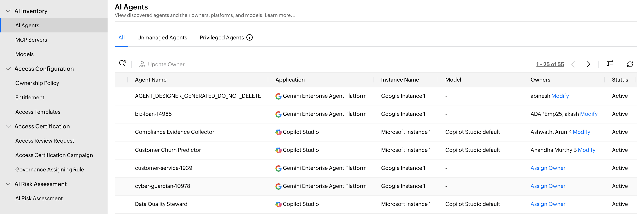Open the 1 - 25 of 55 page range

(550, 64)
